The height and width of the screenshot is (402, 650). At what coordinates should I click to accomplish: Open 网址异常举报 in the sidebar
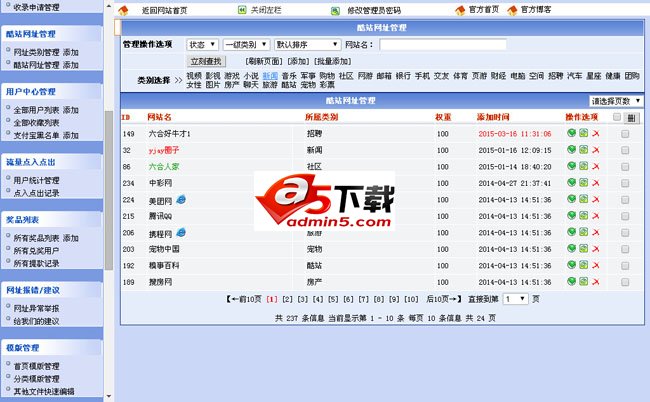tap(36, 308)
